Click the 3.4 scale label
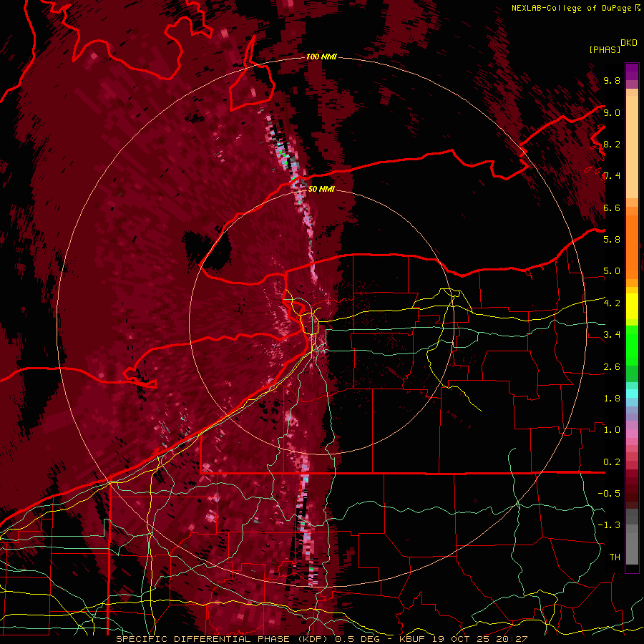Viewport: 644px width, 644px height. pyautogui.click(x=612, y=335)
